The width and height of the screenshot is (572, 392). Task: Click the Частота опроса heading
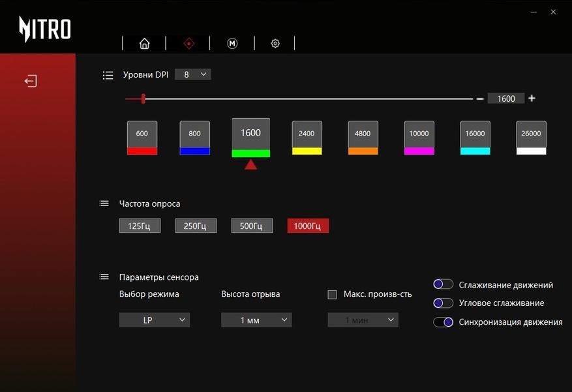point(149,204)
